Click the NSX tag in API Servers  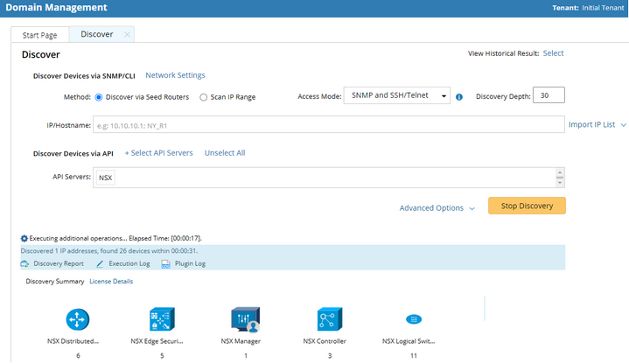(x=106, y=178)
